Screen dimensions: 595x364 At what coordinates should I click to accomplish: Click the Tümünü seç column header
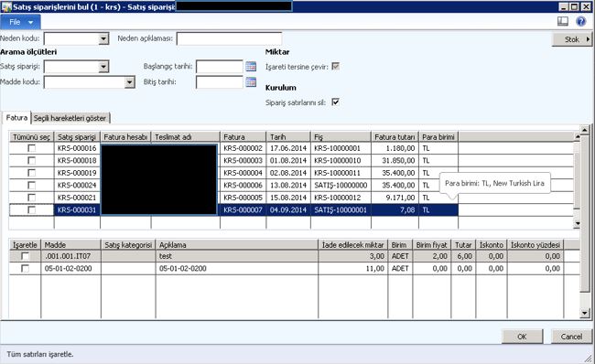point(31,137)
